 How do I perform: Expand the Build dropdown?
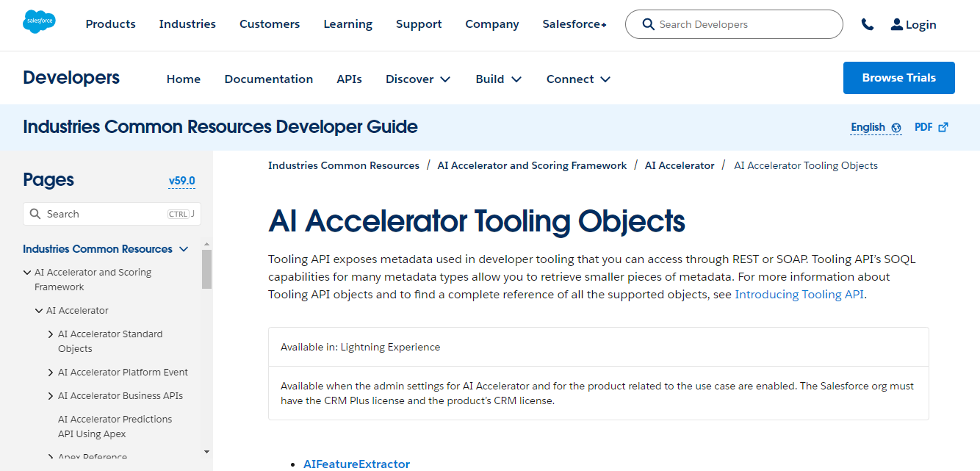[x=499, y=79]
